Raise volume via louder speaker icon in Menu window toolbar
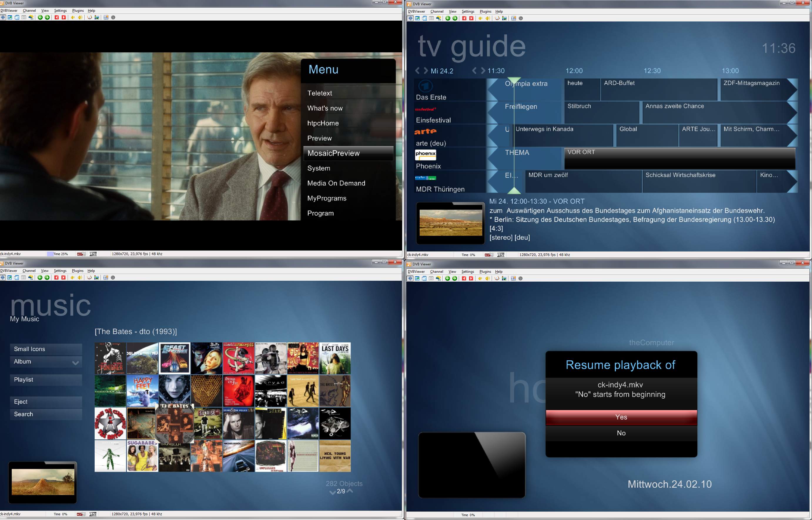Image resolution: width=812 pixels, height=520 pixels. (80, 18)
